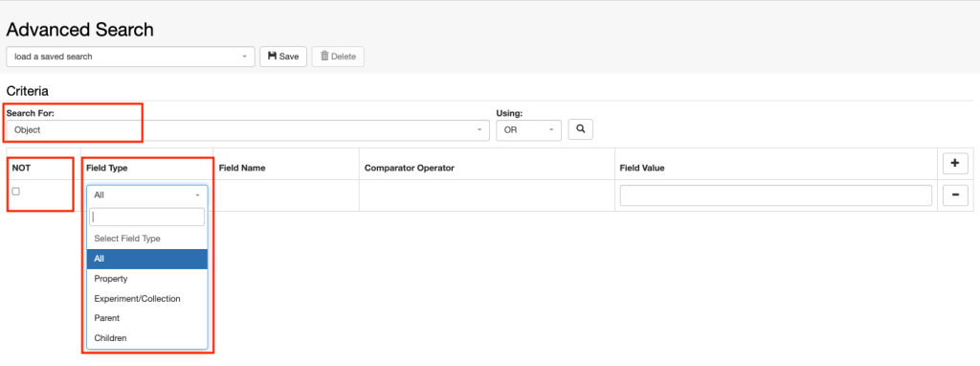
Task: Open the load a saved search dropdown
Action: (130, 57)
